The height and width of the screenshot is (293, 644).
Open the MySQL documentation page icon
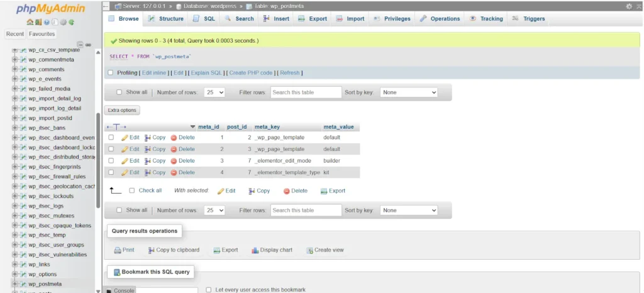tap(55, 22)
